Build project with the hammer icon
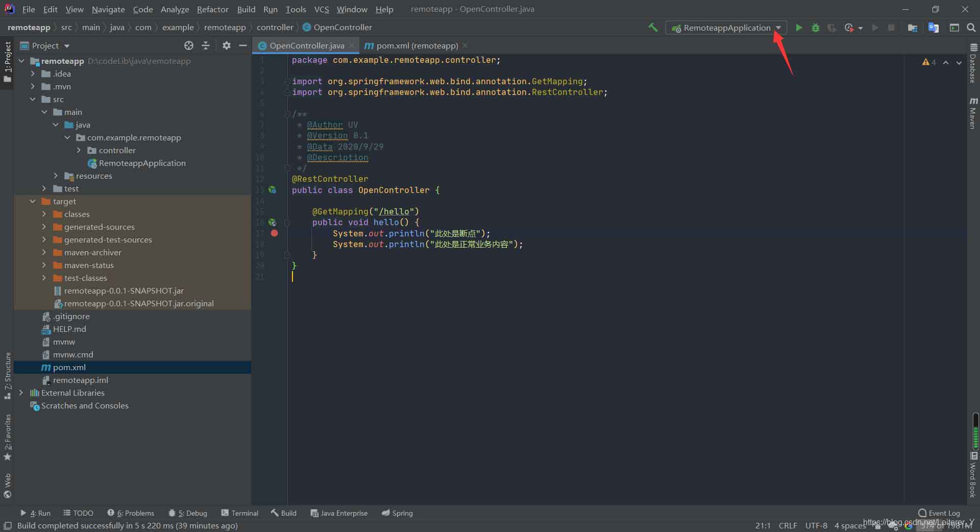The height and width of the screenshot is (532, 980). click(x=653, y=28)
